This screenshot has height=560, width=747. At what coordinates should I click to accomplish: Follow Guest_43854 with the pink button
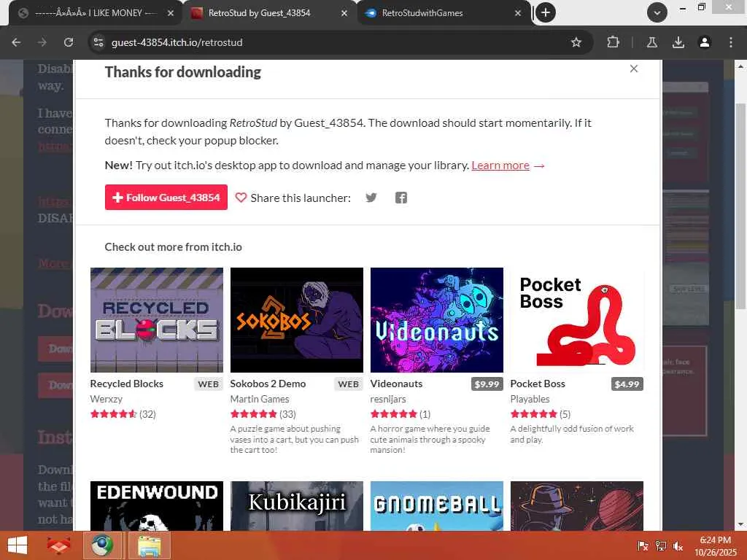[166, 197]
